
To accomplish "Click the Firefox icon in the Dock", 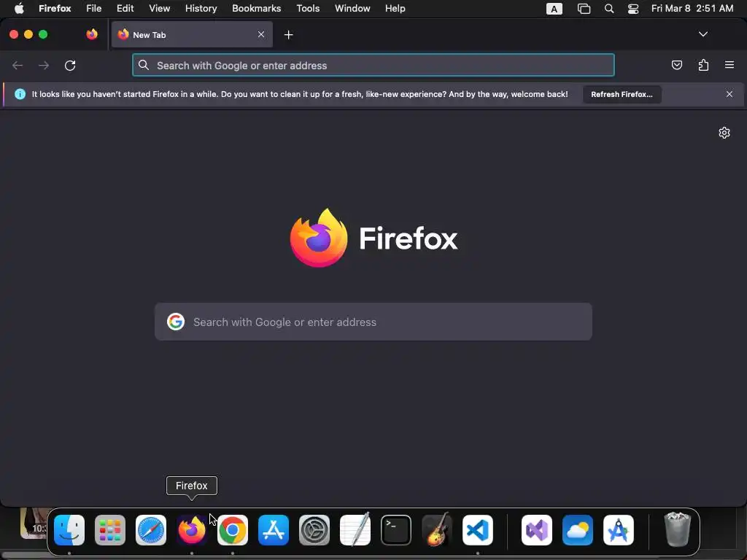I will (192, 530).
